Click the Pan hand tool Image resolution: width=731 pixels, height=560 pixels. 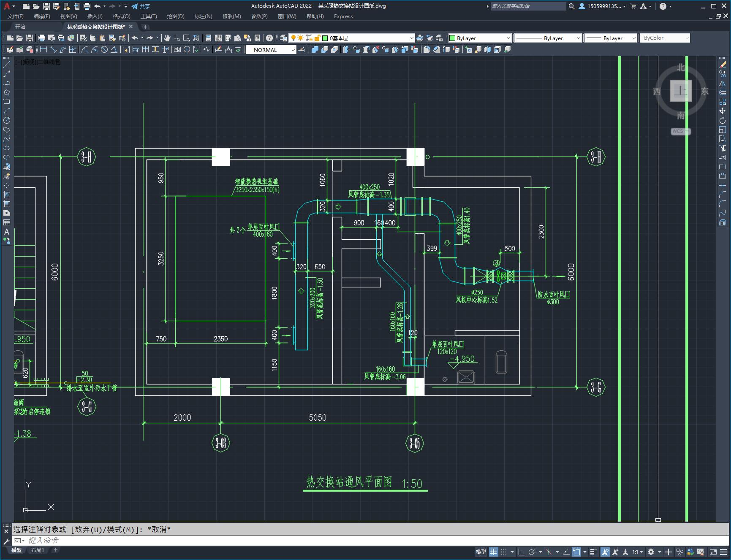pos(167,38)
